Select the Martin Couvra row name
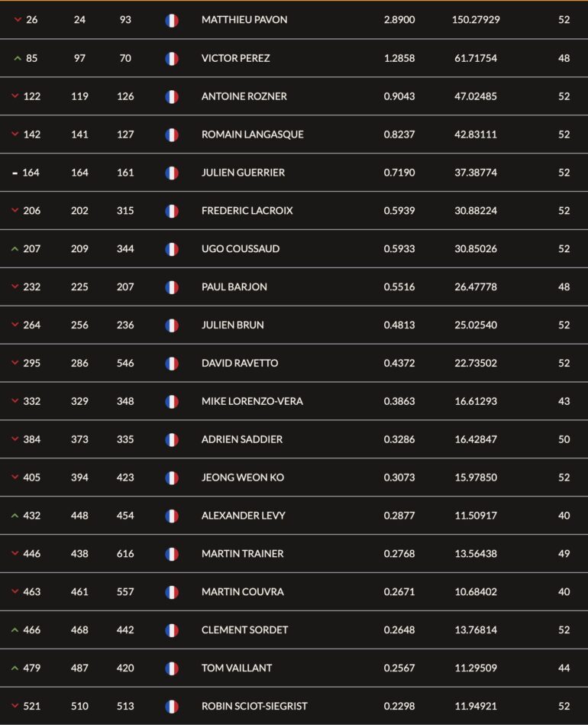Screen dimensions: 588x725 click(x=242, y=592)
